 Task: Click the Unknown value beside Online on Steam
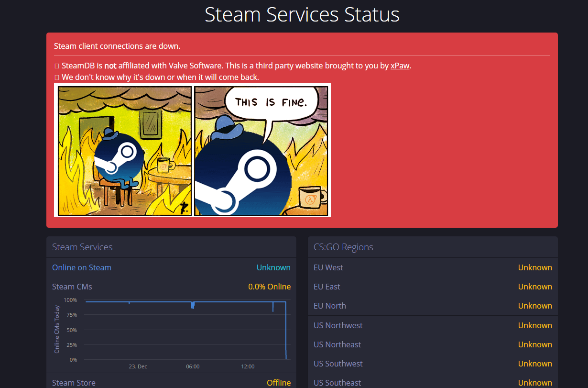coord(273,267)
